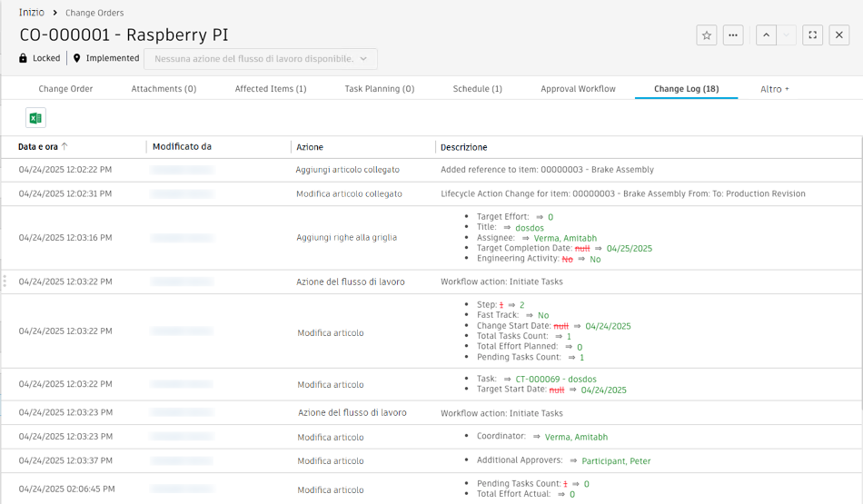Click 'Aggiungi articolo collegato' action cell

point(347,170)
